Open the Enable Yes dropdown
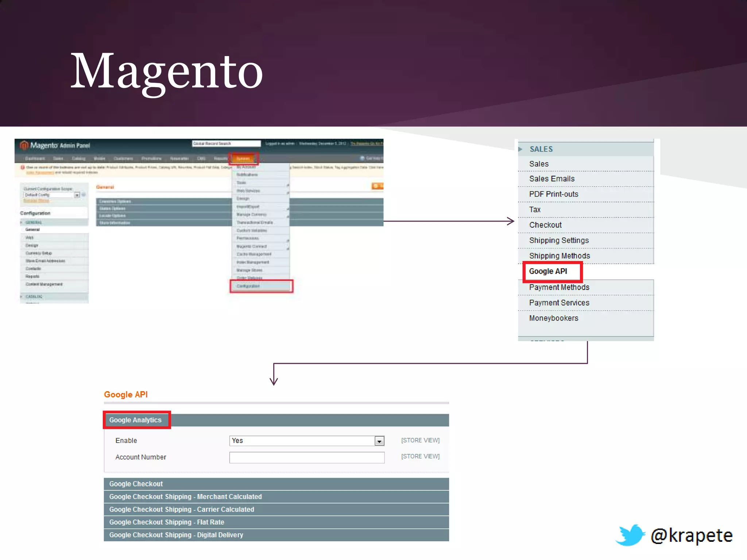747x560 pixels. click(x=307, y=441)
